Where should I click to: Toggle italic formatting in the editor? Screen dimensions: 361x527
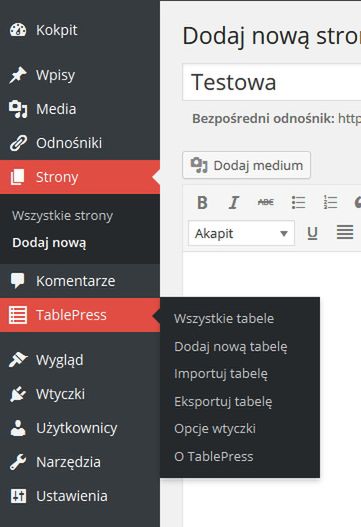coord(234,203)
